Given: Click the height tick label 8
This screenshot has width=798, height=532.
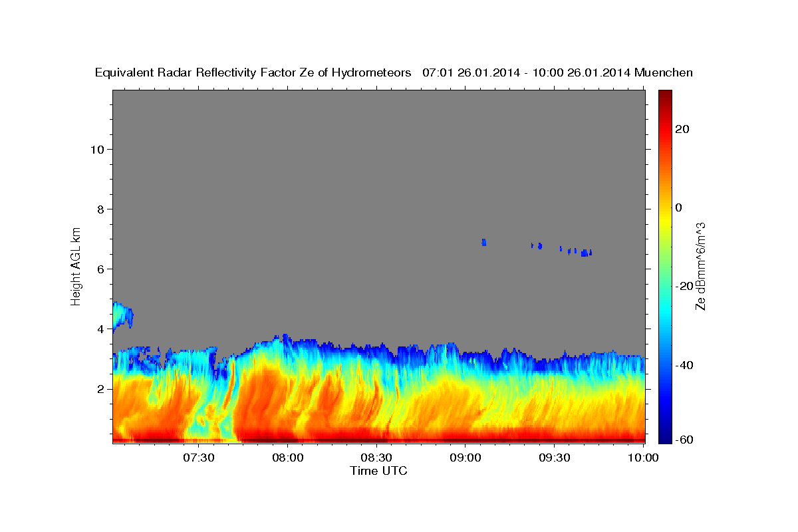Looking at the screenshot, I should pos(100,209).
